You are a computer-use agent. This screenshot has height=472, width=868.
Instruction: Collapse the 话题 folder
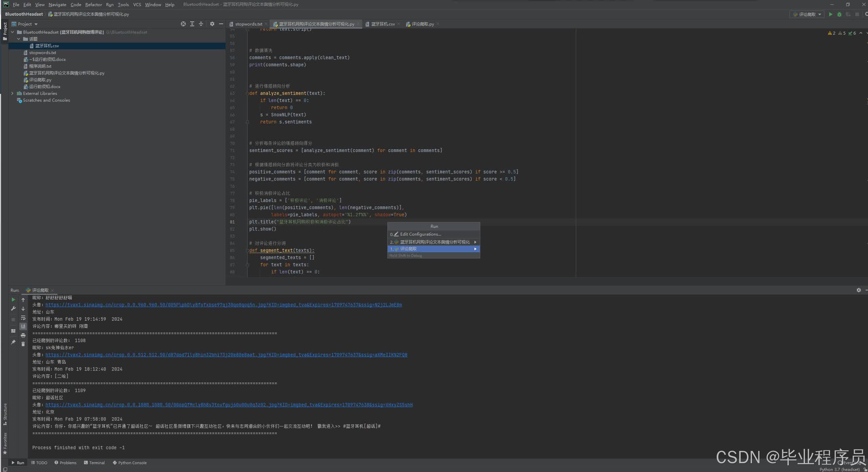(19, 39)
